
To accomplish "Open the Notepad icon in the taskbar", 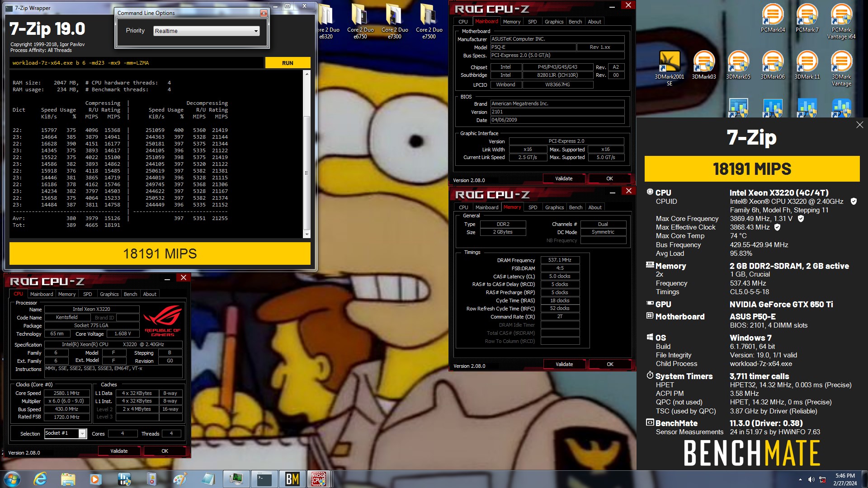I will click(208, 479).
